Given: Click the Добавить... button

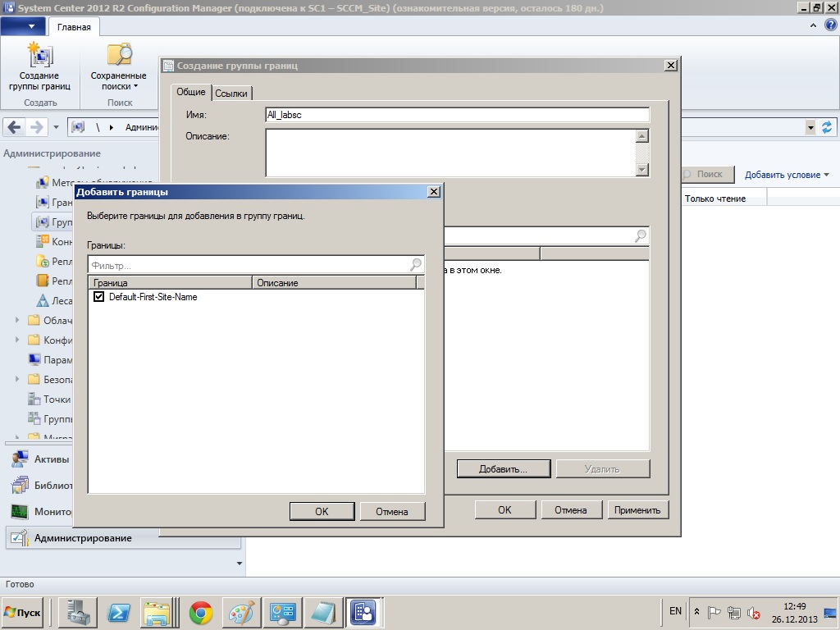Looking at the screenshot, I should pyautogui.click(x=503, y=468).
